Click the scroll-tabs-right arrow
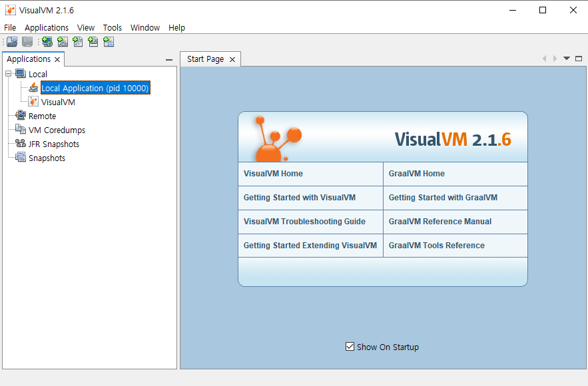 (555, 59)
